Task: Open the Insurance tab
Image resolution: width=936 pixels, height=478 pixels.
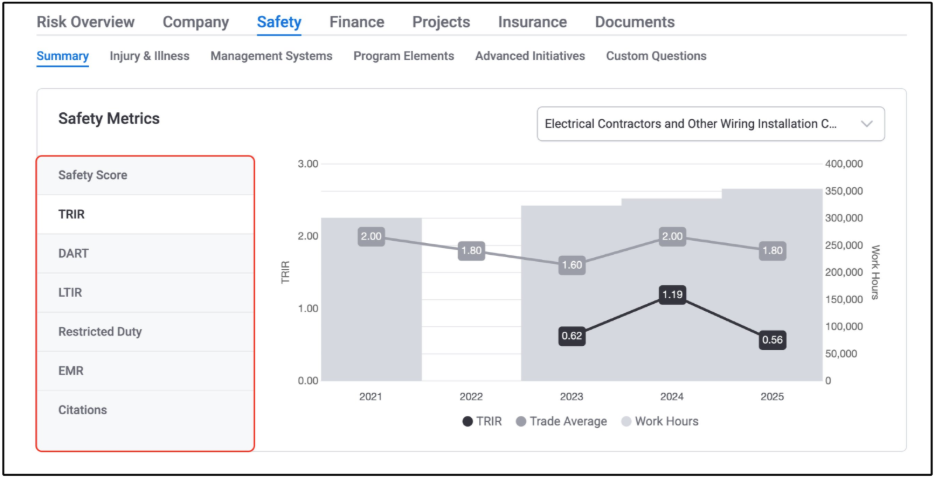Action: (532, 22)
